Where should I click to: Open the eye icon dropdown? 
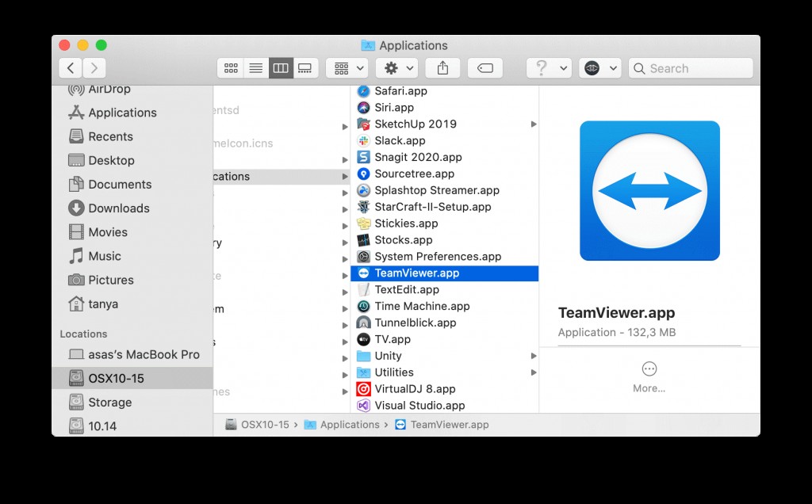599,68
